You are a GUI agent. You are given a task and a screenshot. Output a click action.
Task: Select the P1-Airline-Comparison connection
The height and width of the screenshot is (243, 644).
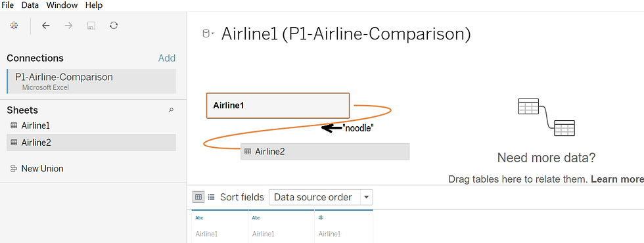tap(91, 81)
